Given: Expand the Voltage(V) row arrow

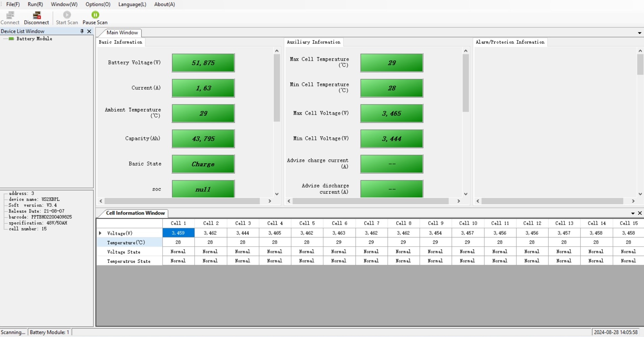Looking at the screenshot, I should tap(100, 233).
